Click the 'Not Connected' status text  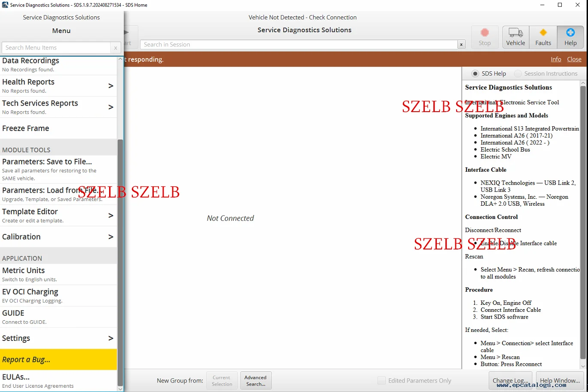coord(230,218)
